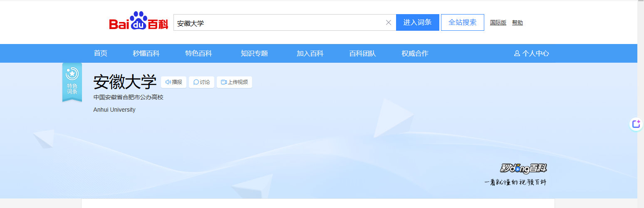Clear the search box with X icon
The image size is (644, 208).
point(389,23)
